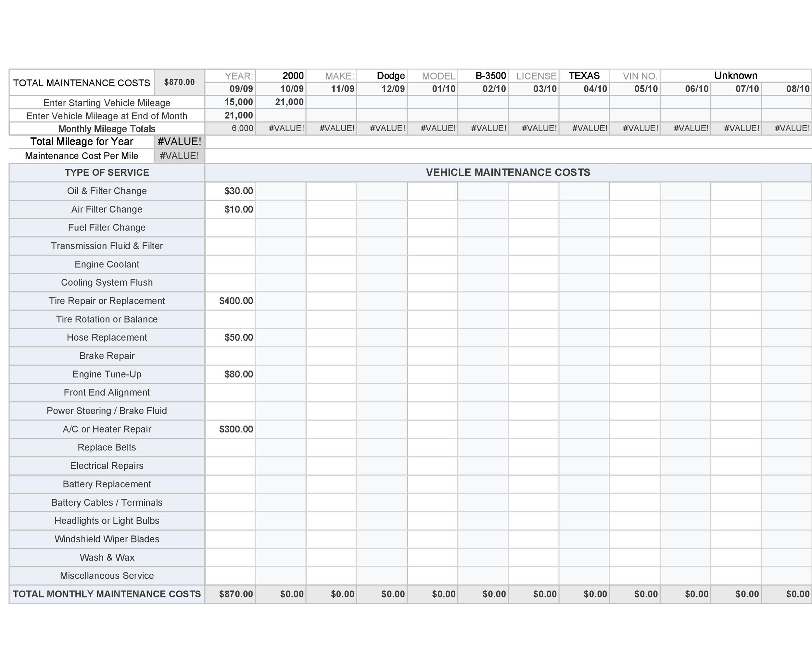The width and height of the screenshot is (812, 652).
Task: Select Tire Repair or Replacement $400.00 cell
Action: [230, 301]
